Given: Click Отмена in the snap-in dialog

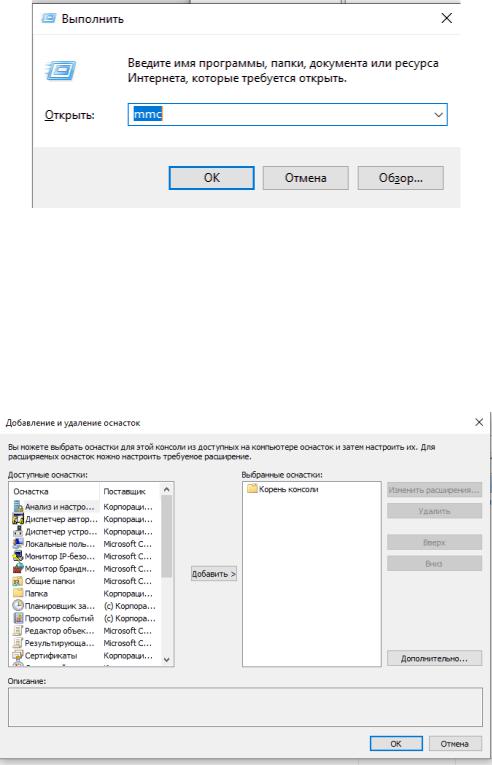Looking at the screenshot, I should click(x=455, y=744).
